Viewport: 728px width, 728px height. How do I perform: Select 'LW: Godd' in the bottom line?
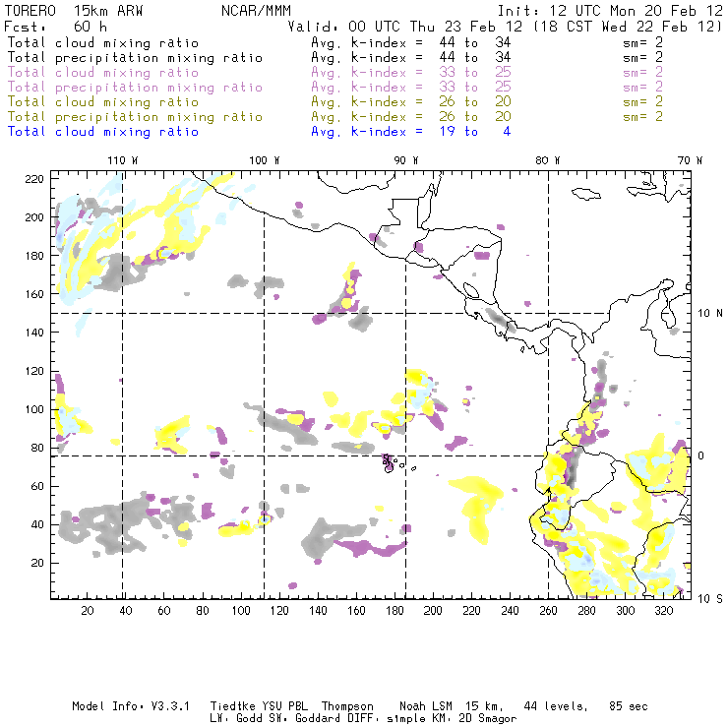pyautogui.click(x=236, y=719)
